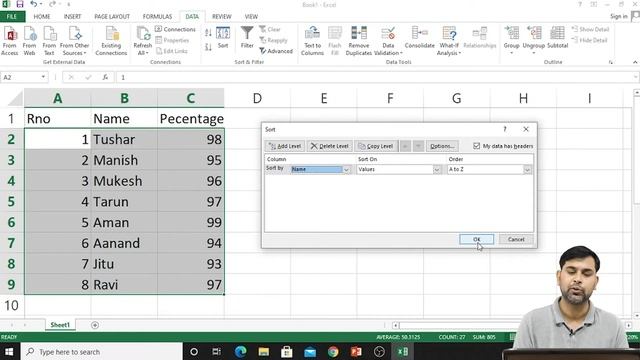Screen dimensions: 640x360
Task: Open the FILE tab
Action: click(x=12, y=16)
